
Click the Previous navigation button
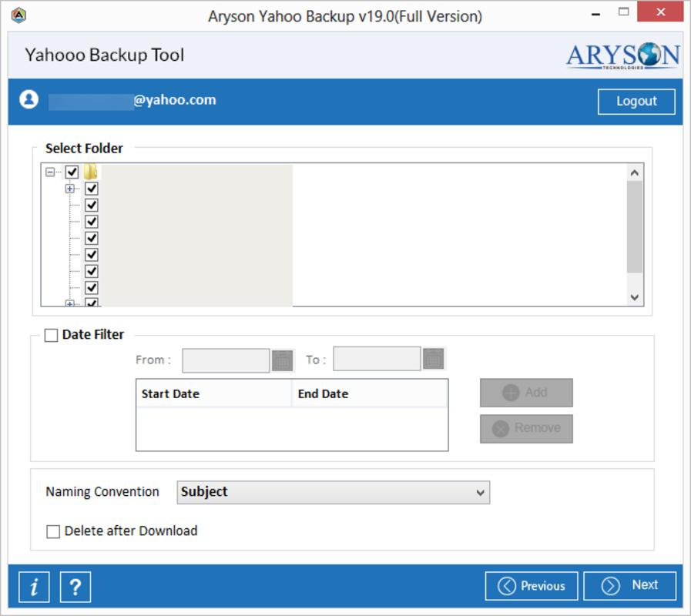(x=532, y=585)
